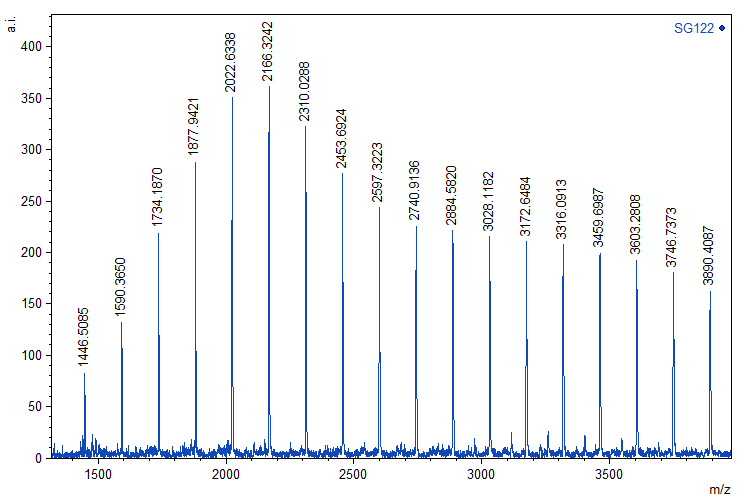Select the peak label 2022.6338
750x500 pixels.
[x=231, y=61]
